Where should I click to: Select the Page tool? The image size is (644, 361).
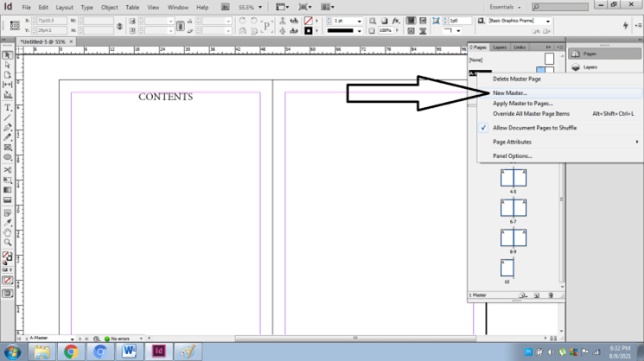tap(8, 75)
